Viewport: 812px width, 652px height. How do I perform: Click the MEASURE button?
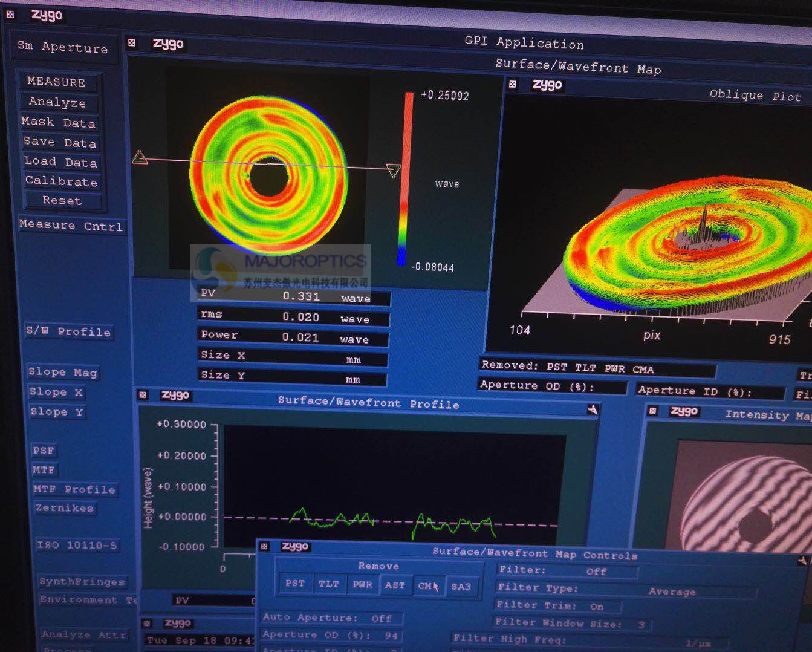click(57, 82)
